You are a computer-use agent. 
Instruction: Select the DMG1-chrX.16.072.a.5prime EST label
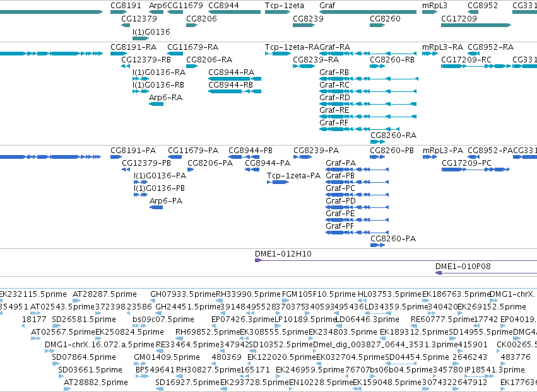(x=99, y=345)
